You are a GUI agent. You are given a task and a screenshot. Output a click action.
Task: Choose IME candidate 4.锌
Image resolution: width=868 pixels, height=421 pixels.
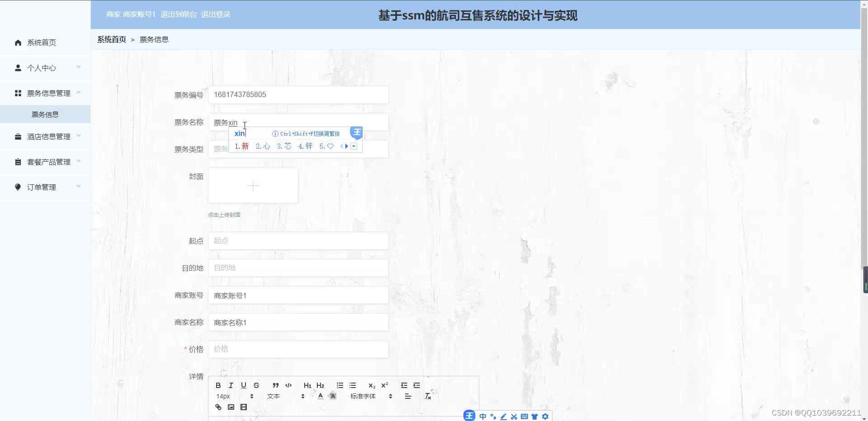[x=305, y=146]
